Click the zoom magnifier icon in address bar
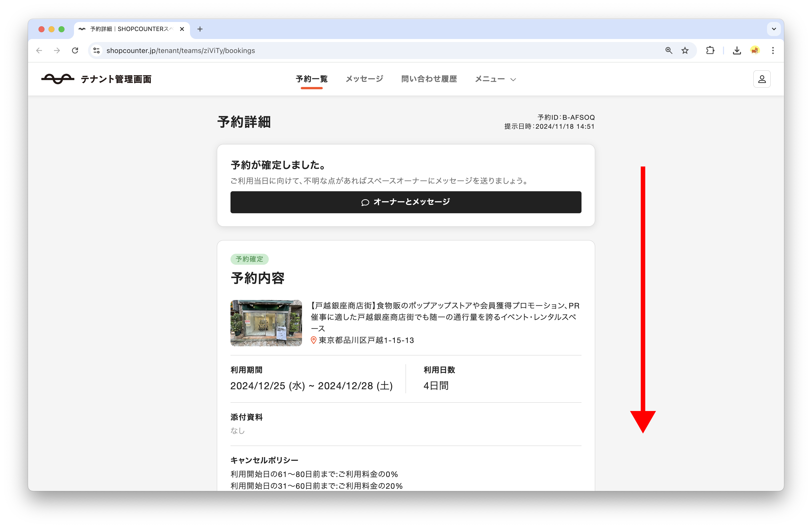This screenshot has height=528, width=812. [669, 50]
